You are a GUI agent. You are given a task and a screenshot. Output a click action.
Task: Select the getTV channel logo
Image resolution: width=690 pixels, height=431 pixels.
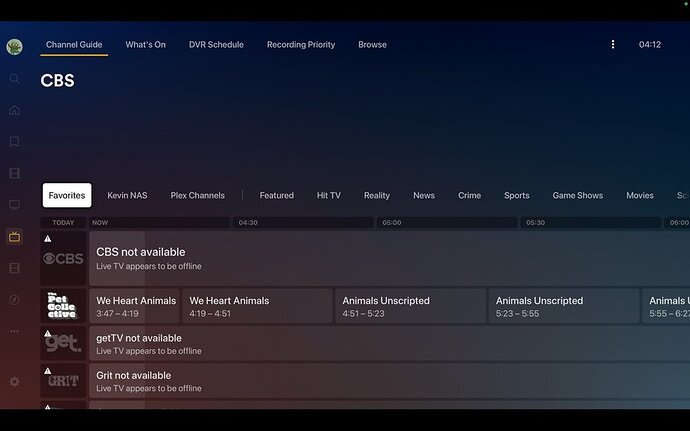click(63, 343)
